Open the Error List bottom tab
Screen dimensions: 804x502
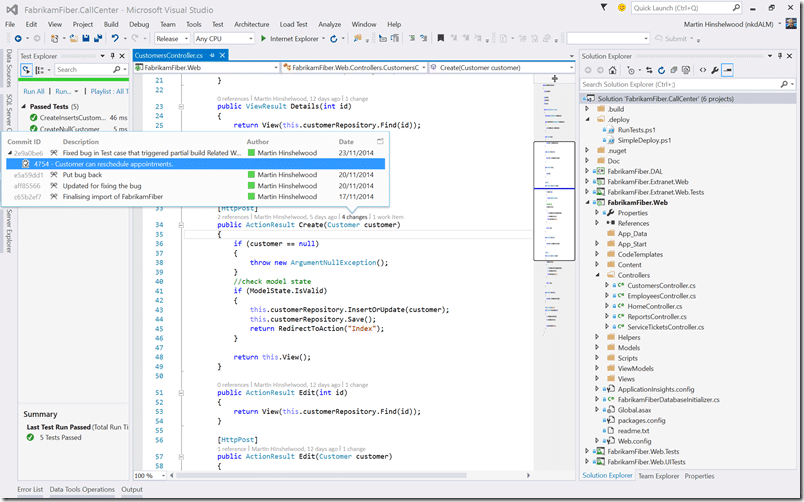tap(30, 489)
